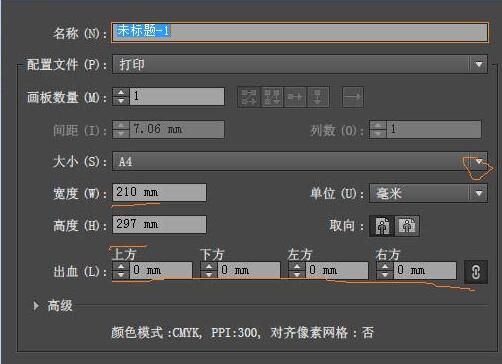The image size is (502, 364).
Task: Toggle the bleed link chain icon
Action: pos(476,272)
